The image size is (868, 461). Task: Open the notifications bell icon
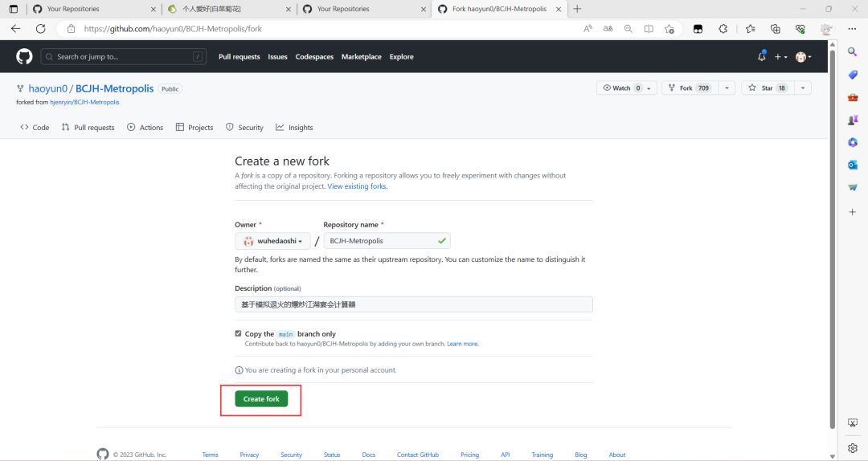point(762,56)
